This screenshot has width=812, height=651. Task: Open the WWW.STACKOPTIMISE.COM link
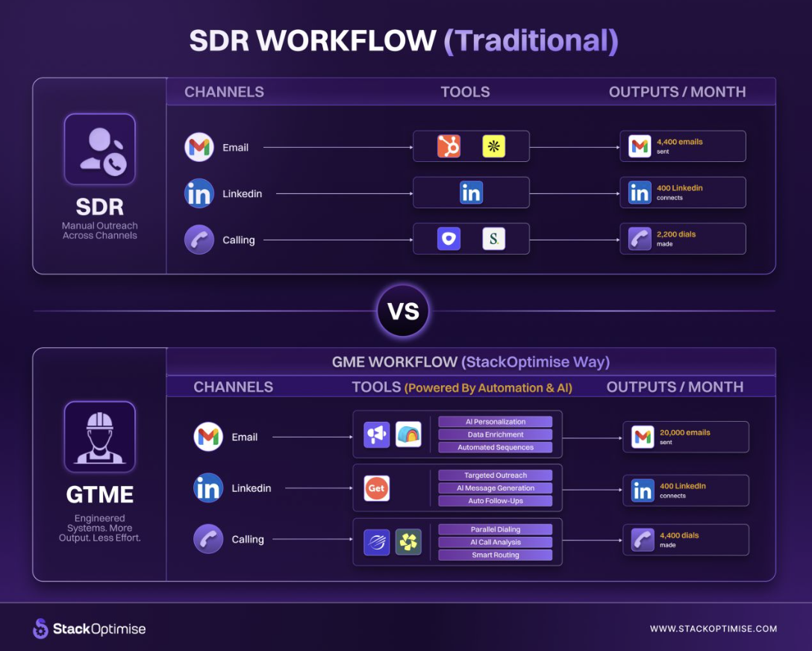(x=713, y=629)
